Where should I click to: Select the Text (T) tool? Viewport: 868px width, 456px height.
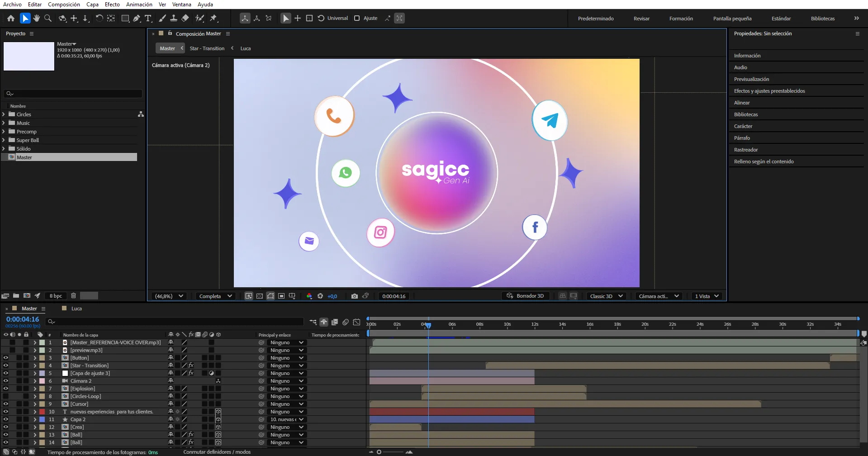[148, 18]
